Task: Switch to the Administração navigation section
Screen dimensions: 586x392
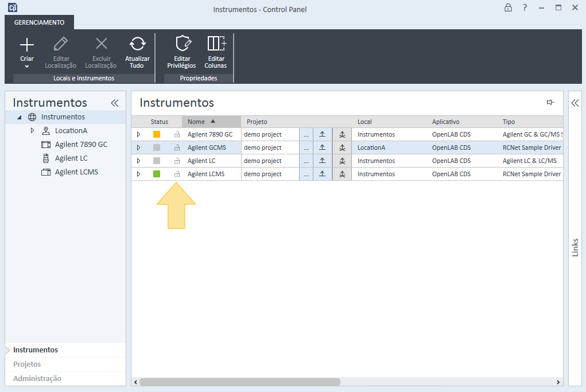Action: tap(65, 379)
